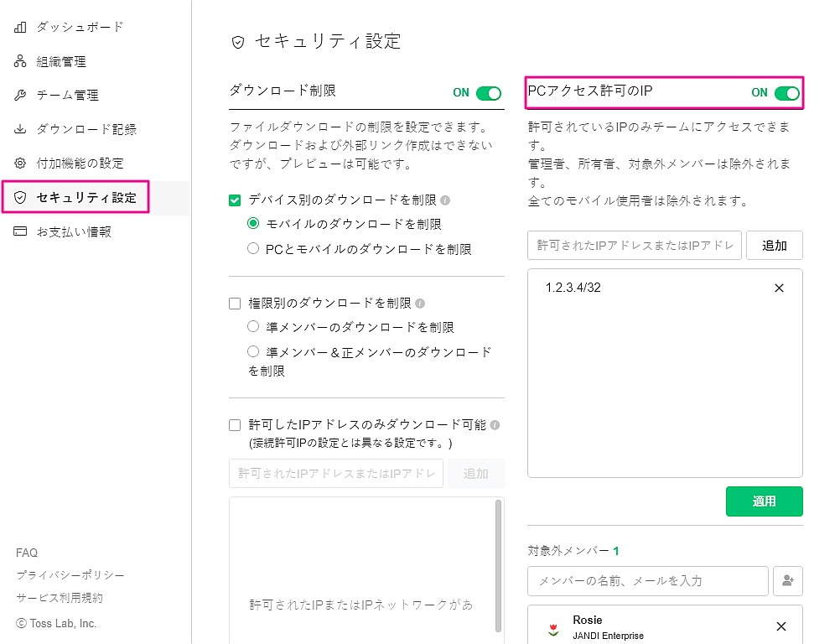Click info icon beside allowed IP download option
The image size is (840, 644).
coord(495,425)
